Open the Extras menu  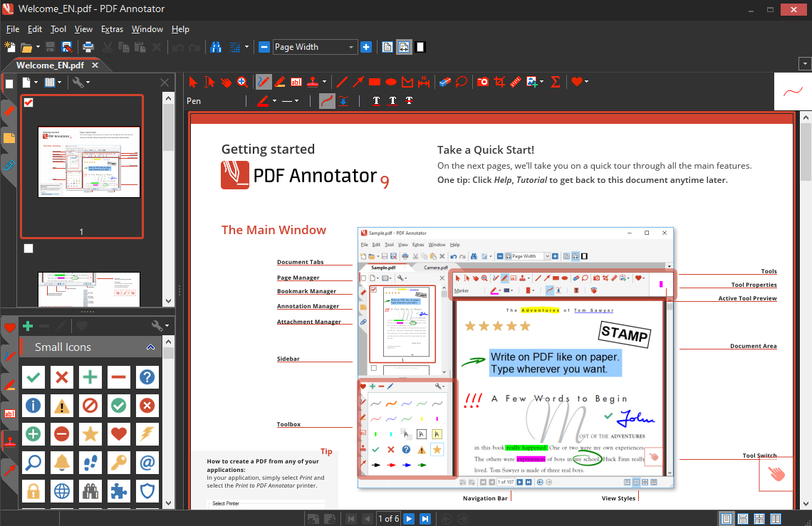pos(112,29)
